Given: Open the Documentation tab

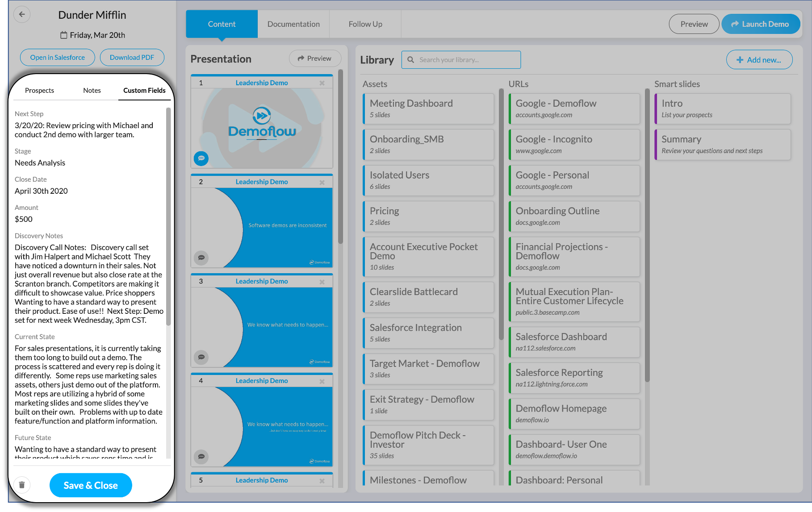Looking at the screenshot, I should tap(293, 24).
